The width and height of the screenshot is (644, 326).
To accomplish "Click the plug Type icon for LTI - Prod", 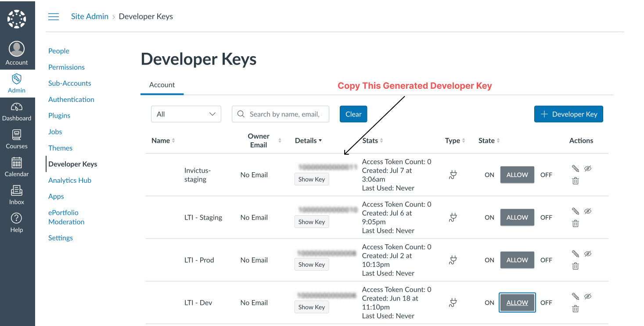I will click(453, 260).
